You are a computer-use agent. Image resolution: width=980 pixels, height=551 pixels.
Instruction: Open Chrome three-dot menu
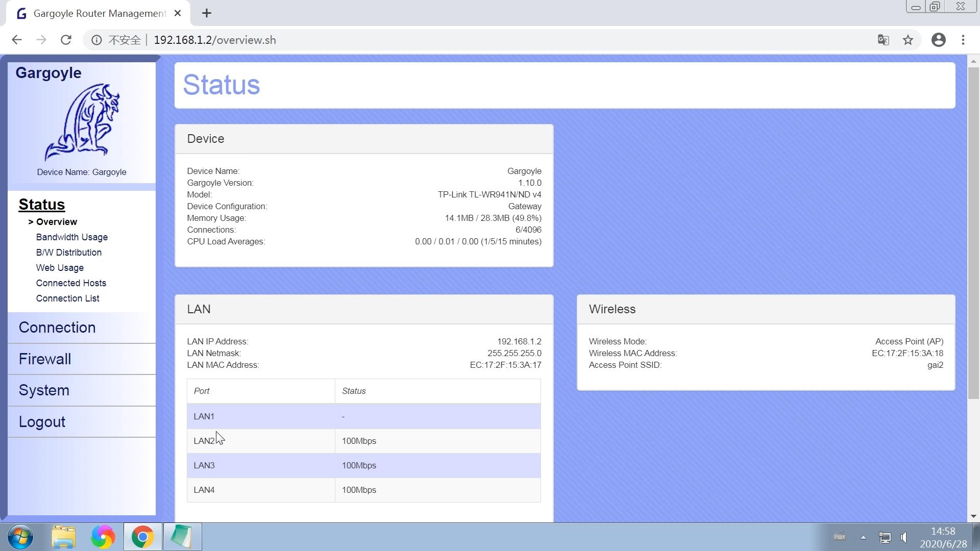tap(963, 40)
